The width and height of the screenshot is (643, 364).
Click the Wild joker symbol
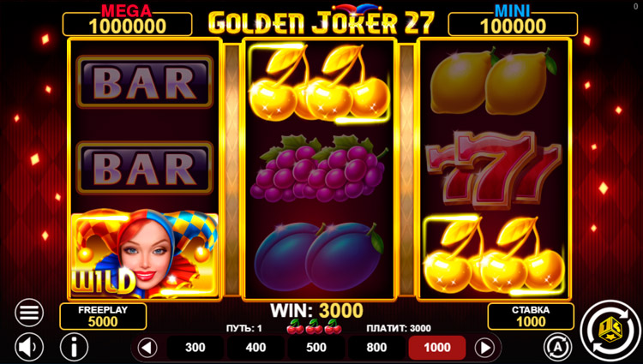144,254
